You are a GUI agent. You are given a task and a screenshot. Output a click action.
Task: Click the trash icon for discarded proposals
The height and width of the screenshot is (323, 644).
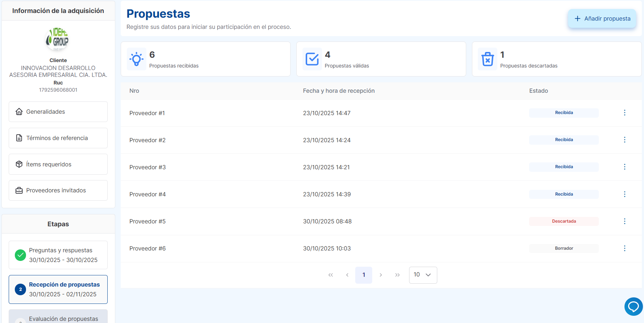(x=488, y=59)
